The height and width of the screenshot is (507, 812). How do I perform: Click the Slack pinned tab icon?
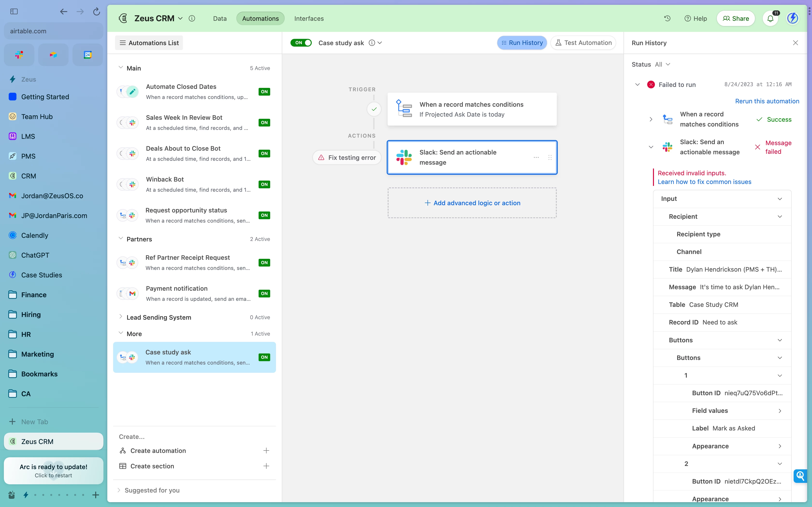[19, 55]
